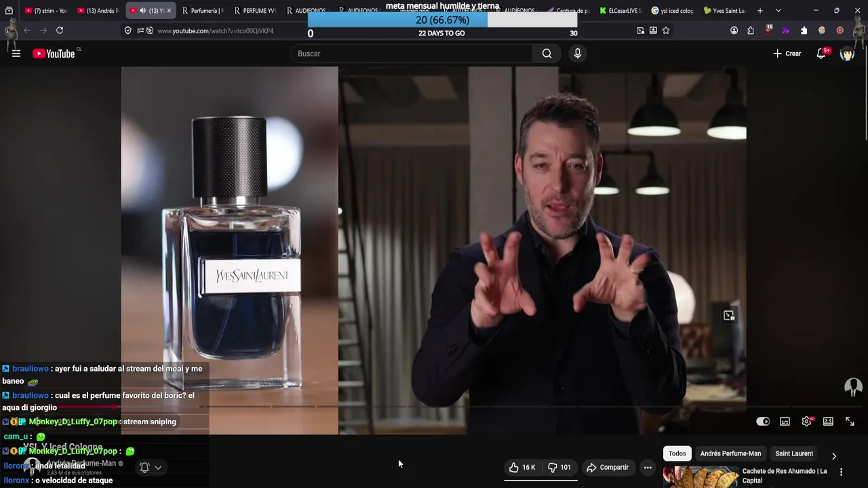Open Cachete de Res Ahumado title link
The height and width of the screenshot is (488, 868).
[785, 476]
